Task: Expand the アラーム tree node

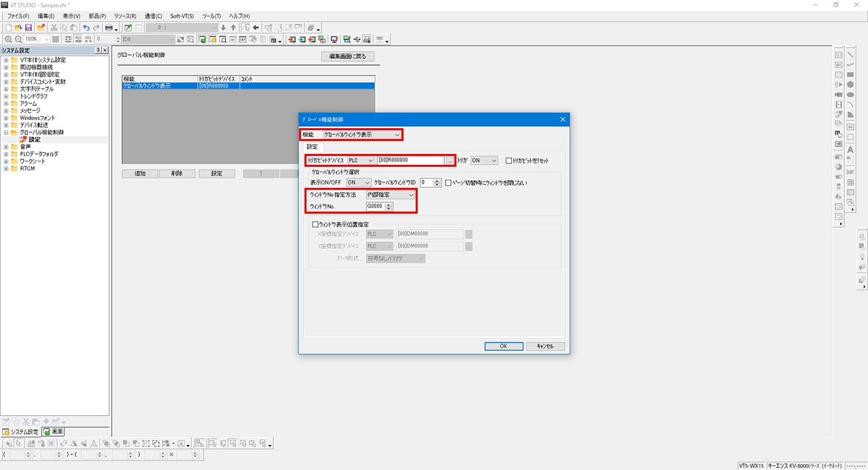Action: 6,103
